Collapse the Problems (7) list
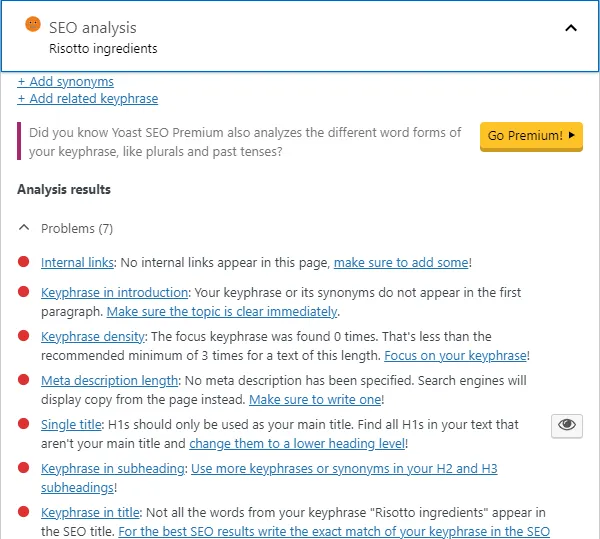Screen dimensions: 600x539 coord(24,228)
